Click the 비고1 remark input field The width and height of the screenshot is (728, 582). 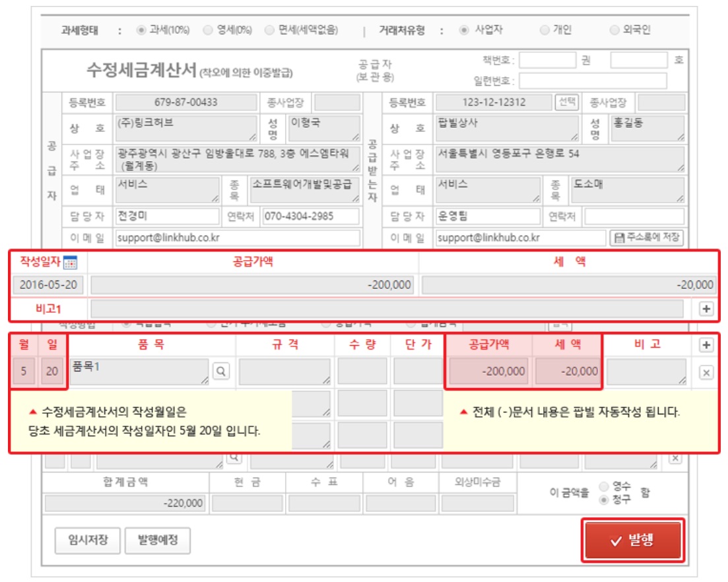pyautogui.click(x=387, y=309)
